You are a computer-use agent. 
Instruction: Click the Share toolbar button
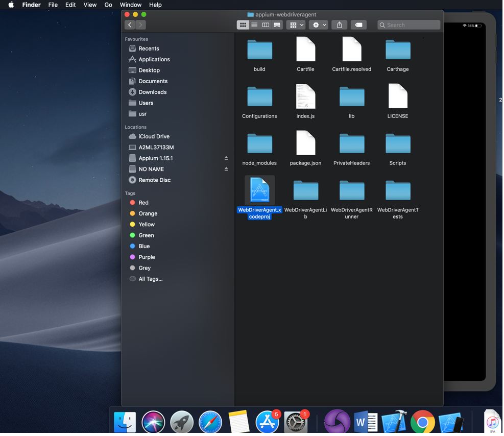[339, 25]
